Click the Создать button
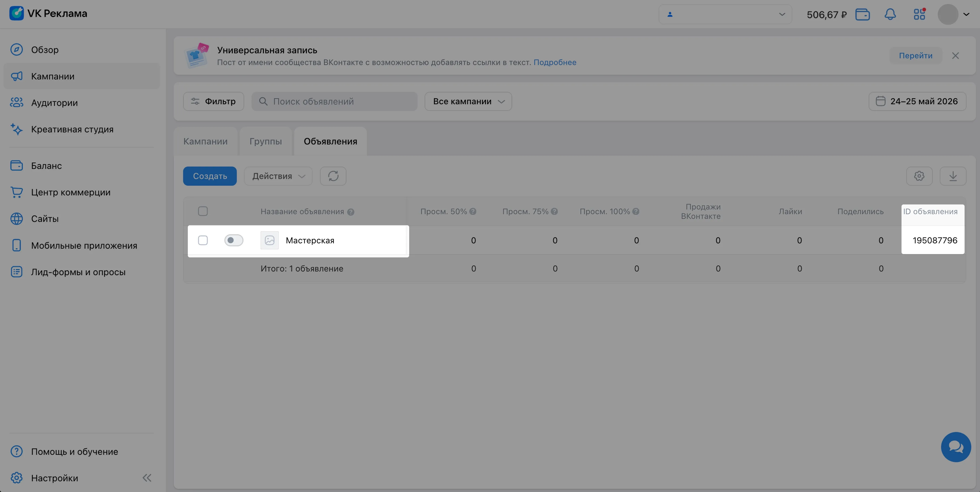 (210, 176)
